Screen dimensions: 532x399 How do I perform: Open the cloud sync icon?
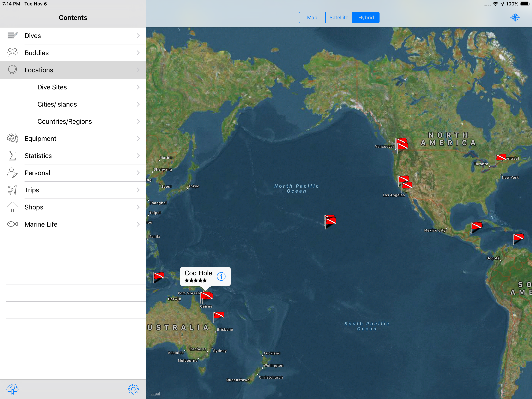[x=12, y=389]
